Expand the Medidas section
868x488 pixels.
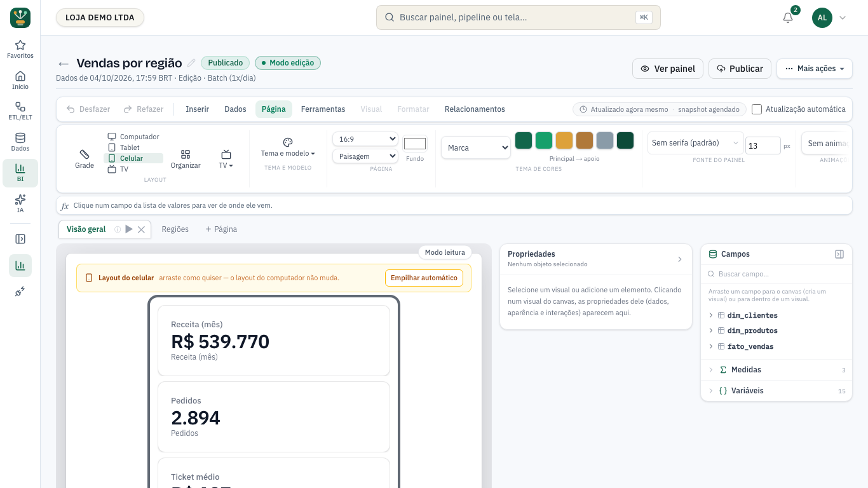[776, 370]
